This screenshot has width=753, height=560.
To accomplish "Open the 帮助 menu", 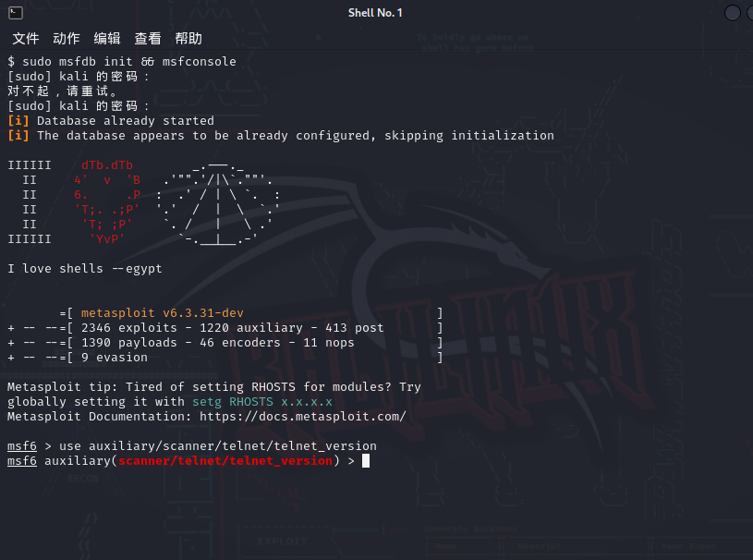I will pyautogui.click(x=188, y=39).
